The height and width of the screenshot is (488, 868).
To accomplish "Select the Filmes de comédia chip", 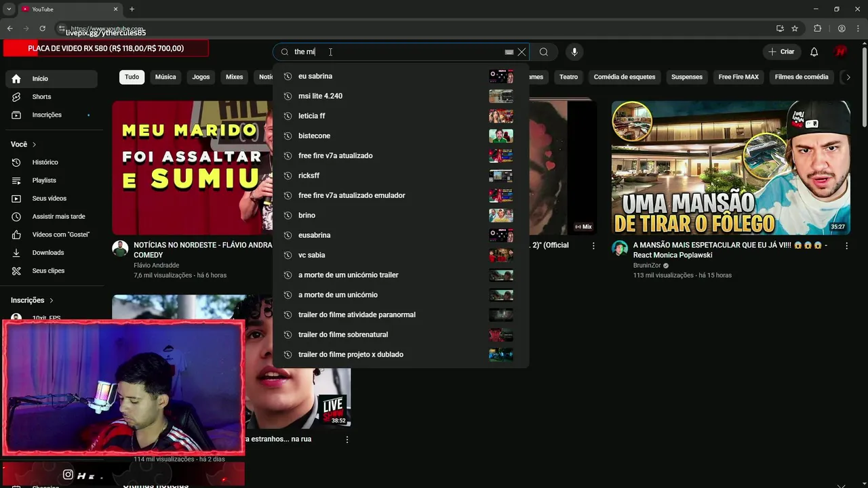I will point(802,77).
